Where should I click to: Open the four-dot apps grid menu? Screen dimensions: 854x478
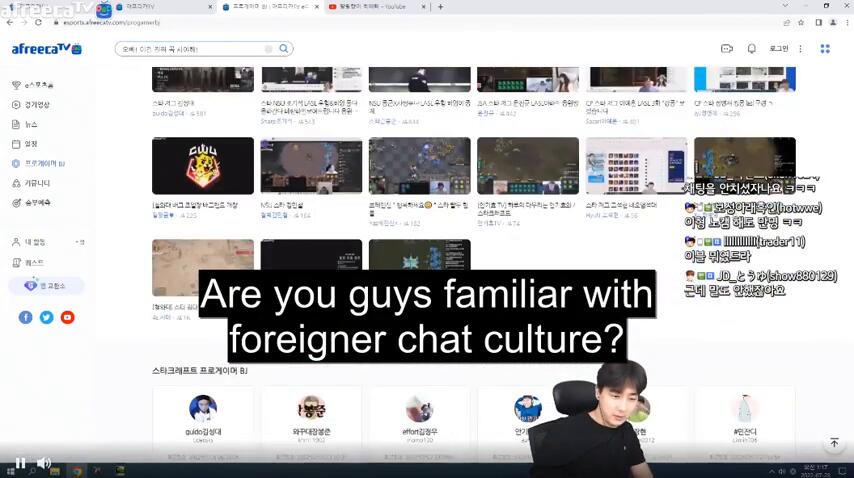[x=825, y=49]
